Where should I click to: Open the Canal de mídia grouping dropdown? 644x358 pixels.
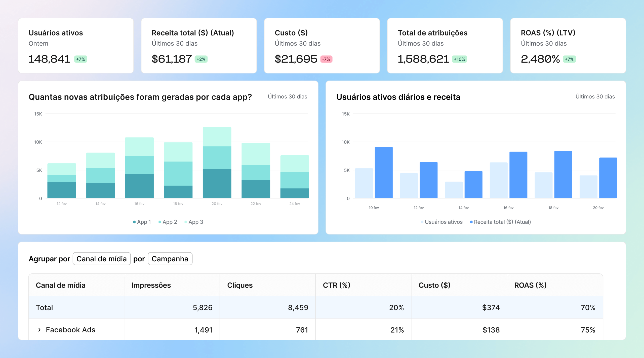101,259
